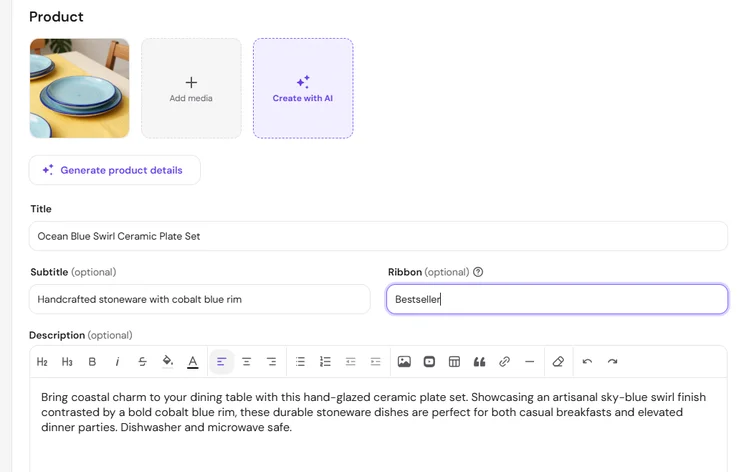This screenshot has width=744, height=472.
Task: Focus the Subtitle input field
Action: click(x=199, y=299)
